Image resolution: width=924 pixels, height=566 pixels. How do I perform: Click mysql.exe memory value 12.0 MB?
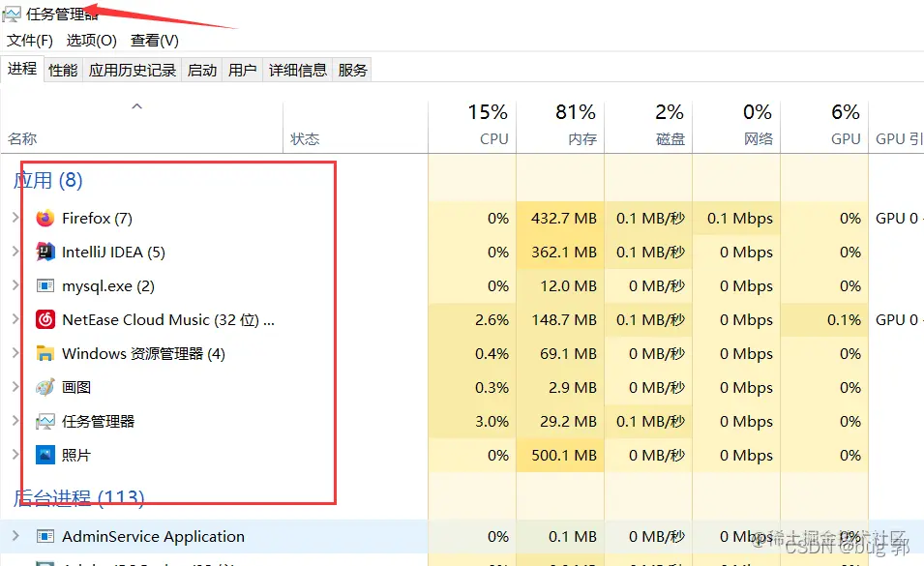[569, 286]
